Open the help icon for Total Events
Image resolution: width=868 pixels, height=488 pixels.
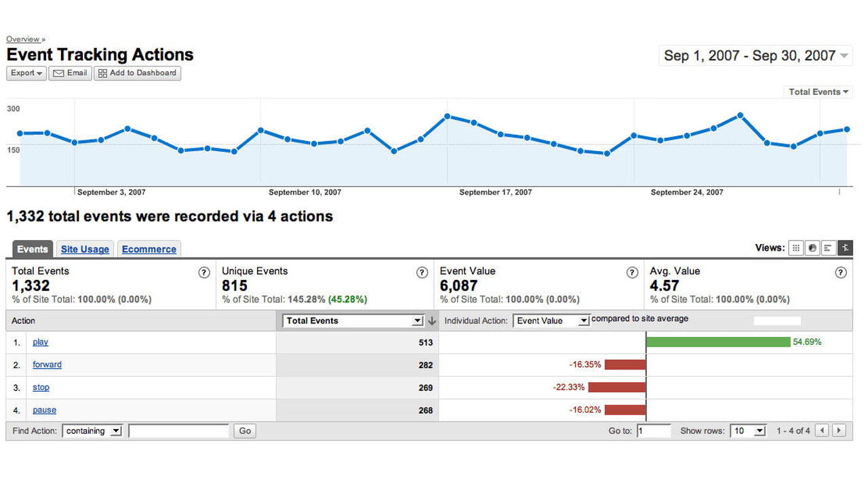click(x=203, y=272)
